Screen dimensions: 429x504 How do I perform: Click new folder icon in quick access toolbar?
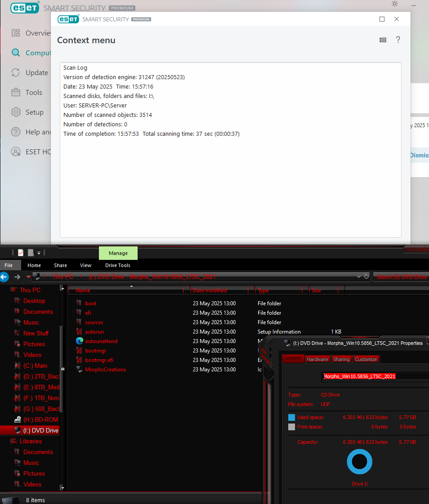click(x=31, y=253)
